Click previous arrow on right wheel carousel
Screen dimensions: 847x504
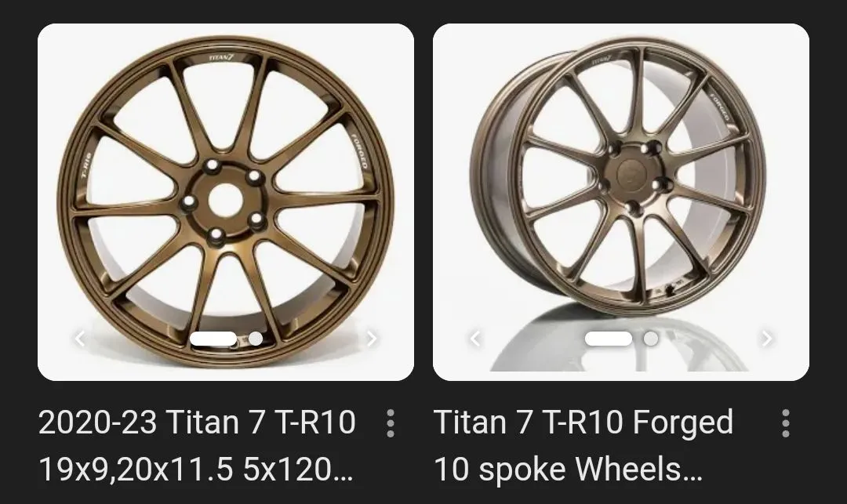point(474,339)
